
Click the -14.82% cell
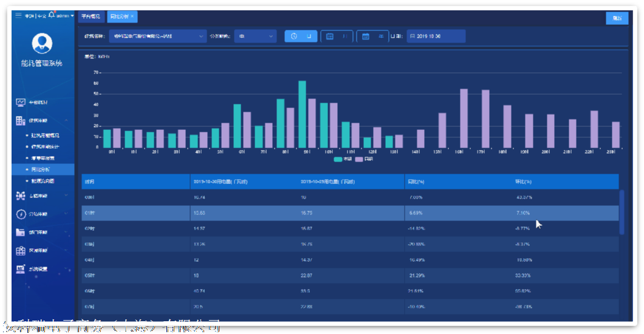pos(416,228)
